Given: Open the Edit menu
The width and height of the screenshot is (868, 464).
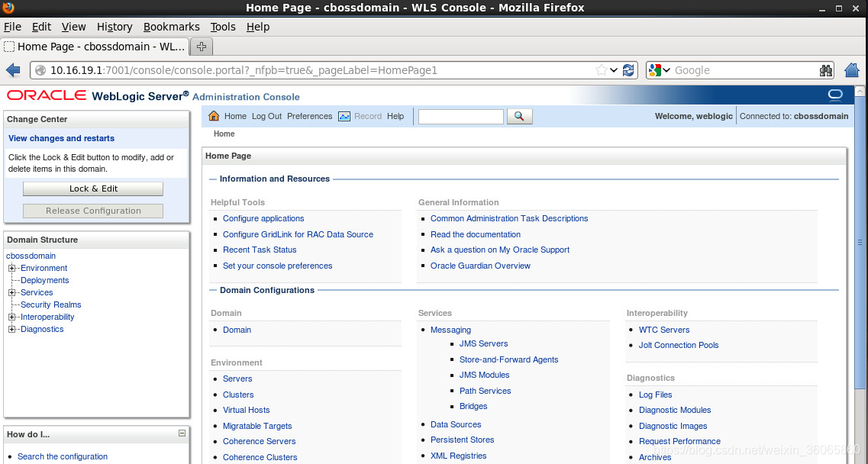Looking at the screenshot, I should [x=41, y=27].
